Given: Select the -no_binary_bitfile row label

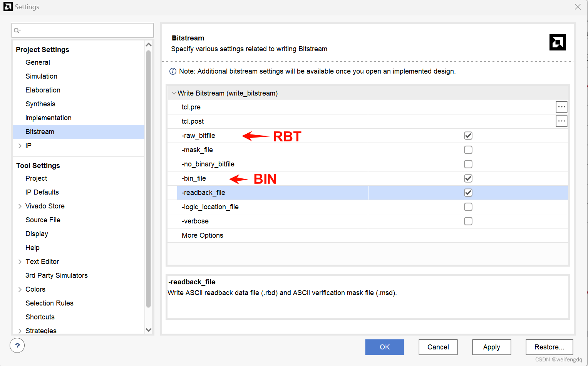Looking at the screenshot, I should (x=208, y=164).
